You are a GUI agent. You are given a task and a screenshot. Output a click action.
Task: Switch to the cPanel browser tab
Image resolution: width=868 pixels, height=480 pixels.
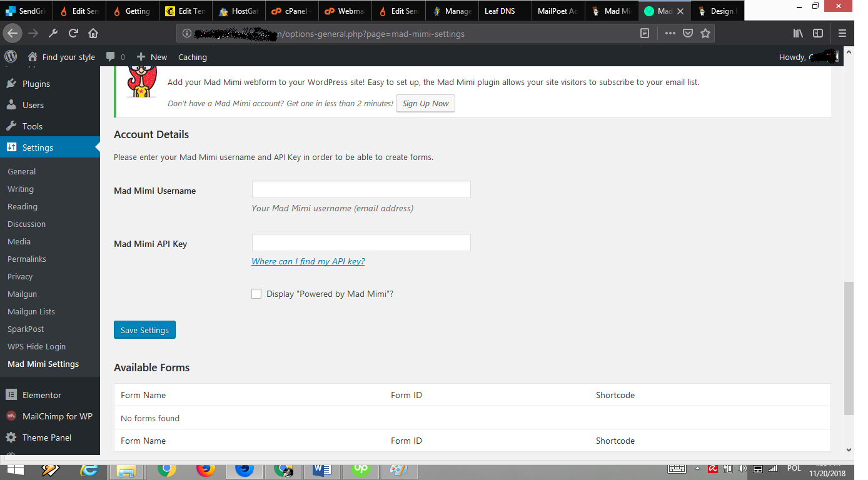coord(292,11)
